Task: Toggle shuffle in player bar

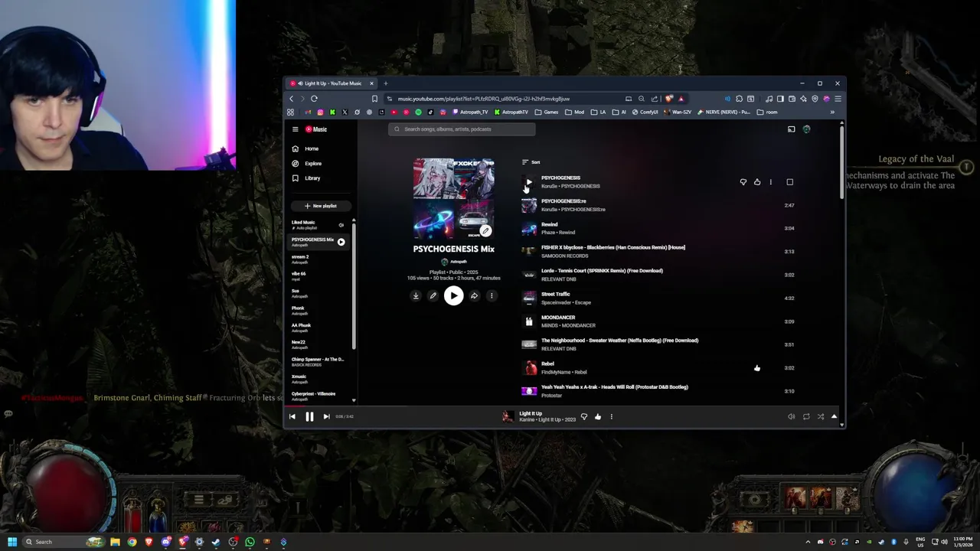Action: click(x=820, y=416)
